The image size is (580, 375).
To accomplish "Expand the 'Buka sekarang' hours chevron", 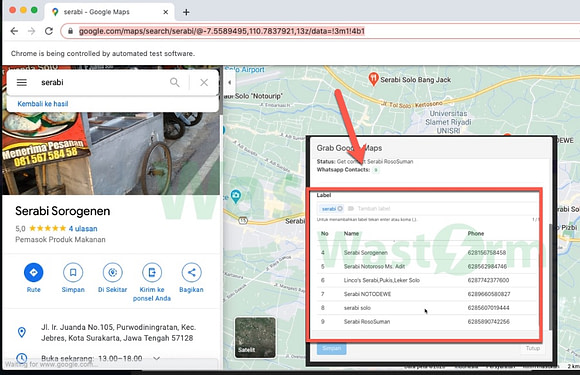I will (x=156, y=358).
